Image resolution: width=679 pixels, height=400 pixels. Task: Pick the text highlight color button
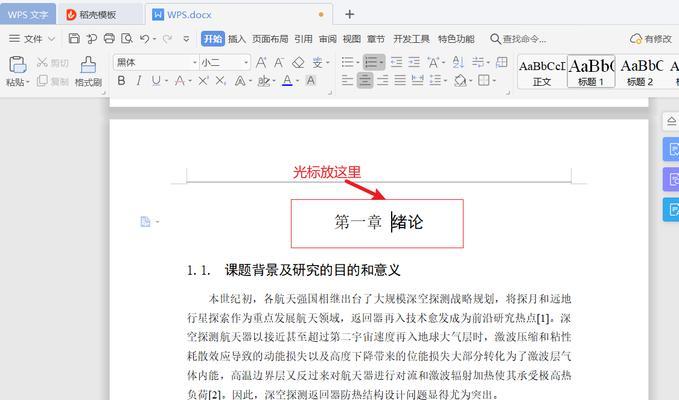(x=263, y=81)
